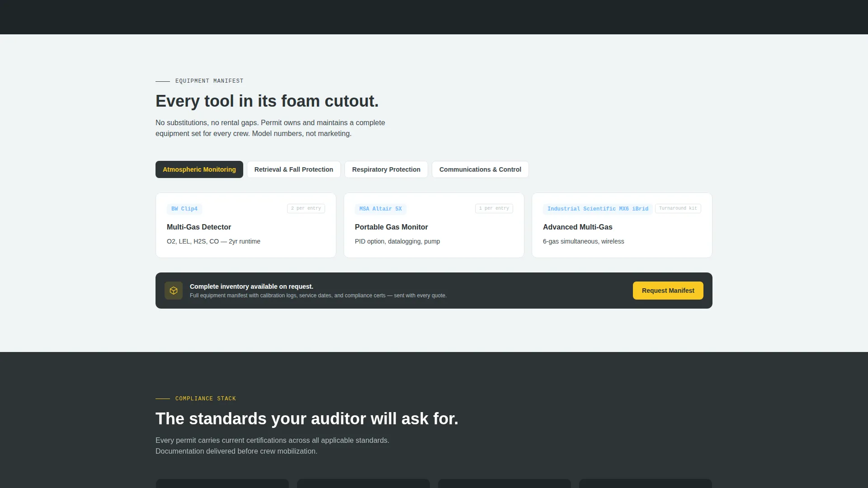The image size is (868, 488).
Task: Click "Every tool in its foam cutout." heading
Action: point(267,101)
